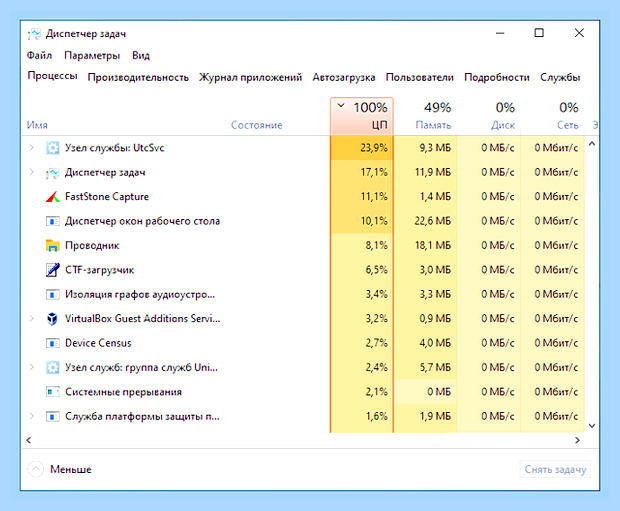The width and height of the screenshot is (620, 511).
Task: Switch to the Автозагрузка tab
Action: click(x=344, y=77)
